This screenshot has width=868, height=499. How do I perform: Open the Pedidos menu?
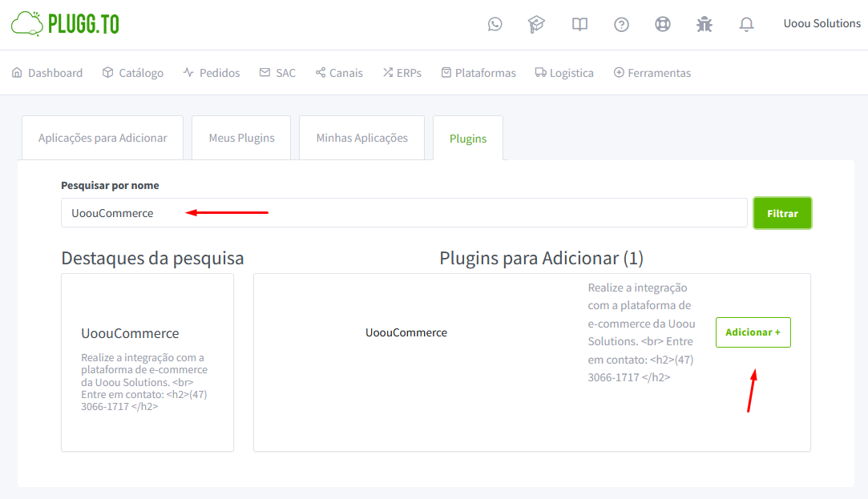212,72
